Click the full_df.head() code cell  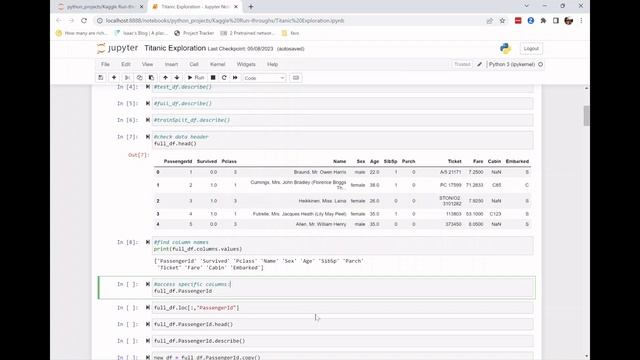342,140
